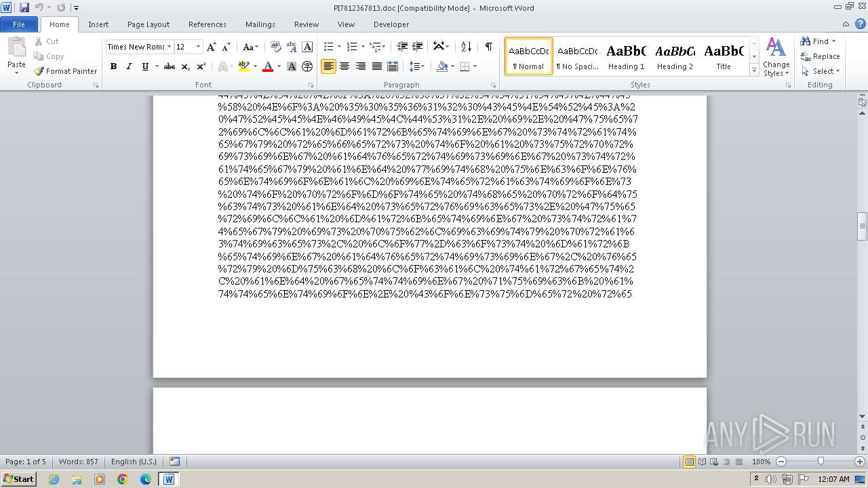Click the Center alignment icon

coord(344,66)
